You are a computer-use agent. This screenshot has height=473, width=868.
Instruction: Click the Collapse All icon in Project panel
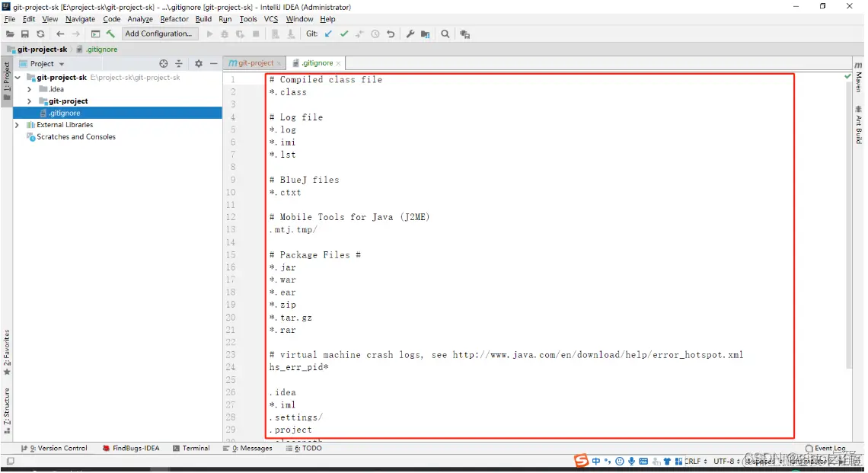[179, 64]
